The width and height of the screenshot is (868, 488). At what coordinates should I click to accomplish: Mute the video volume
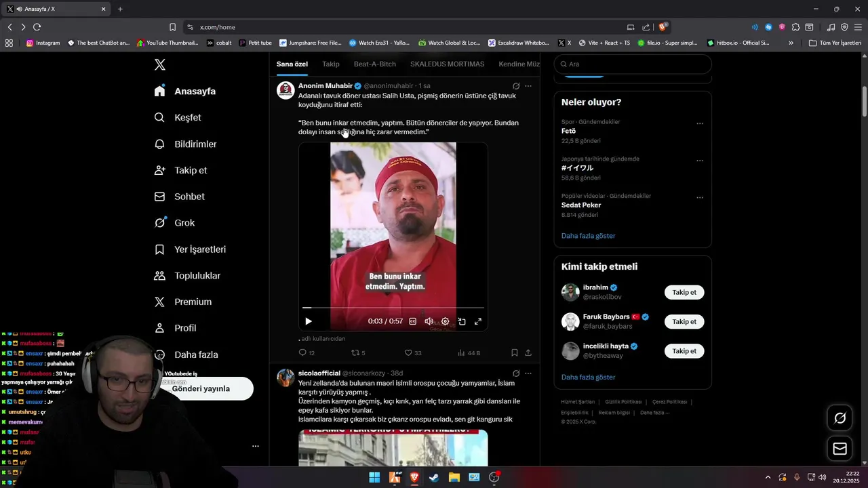click(429, 321)
